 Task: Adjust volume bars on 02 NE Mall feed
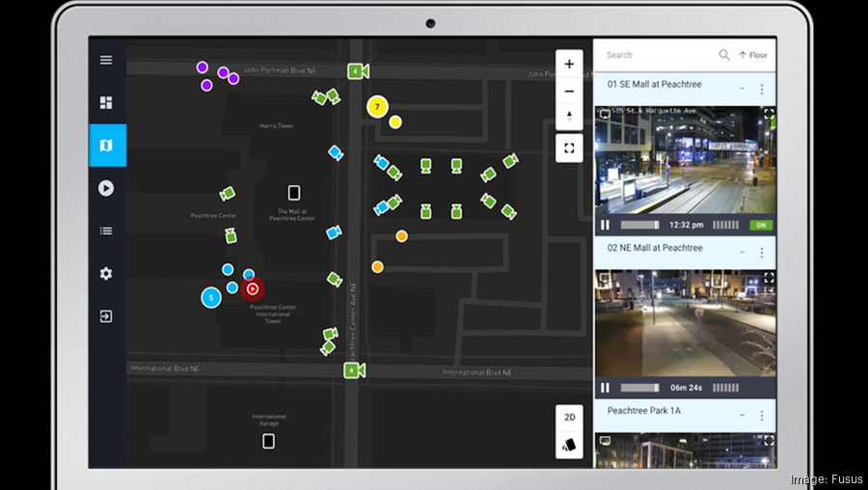725,388
